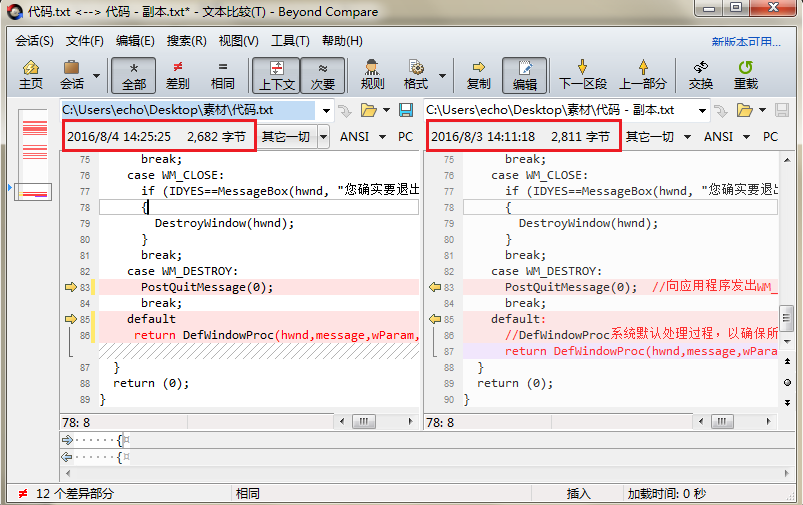Jump to 下一区段 next section
This screenshot has width=803, height=505.
583,75
